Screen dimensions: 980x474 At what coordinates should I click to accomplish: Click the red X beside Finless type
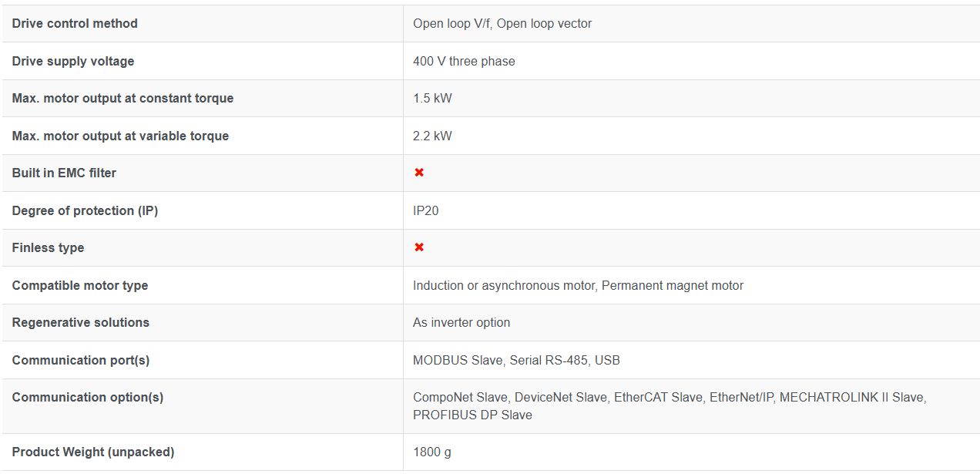[x=419, y=247]
